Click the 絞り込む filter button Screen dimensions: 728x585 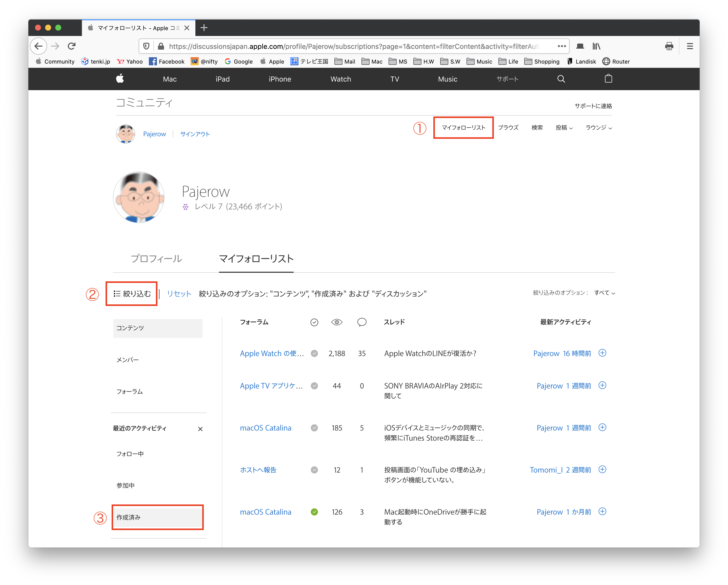(x=132, y=294)
